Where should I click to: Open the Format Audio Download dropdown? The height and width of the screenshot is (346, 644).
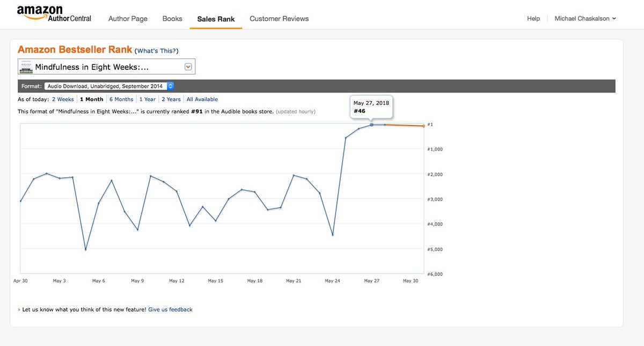(x=109, y=86)
